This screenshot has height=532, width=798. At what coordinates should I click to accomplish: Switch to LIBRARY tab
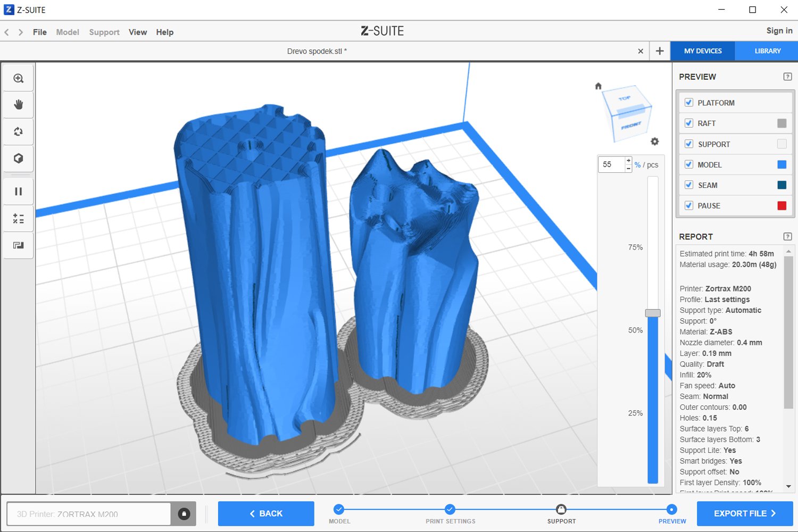click(x=767, y=51)
